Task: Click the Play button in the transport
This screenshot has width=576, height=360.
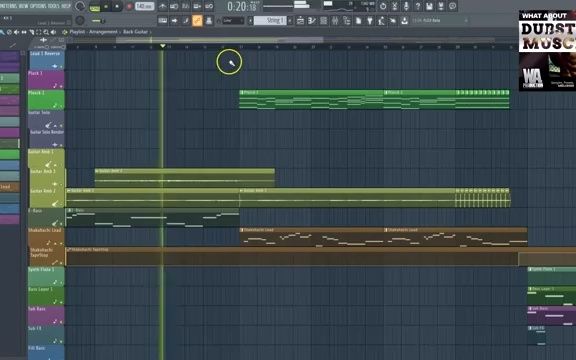Action: [x=106, y=7]
